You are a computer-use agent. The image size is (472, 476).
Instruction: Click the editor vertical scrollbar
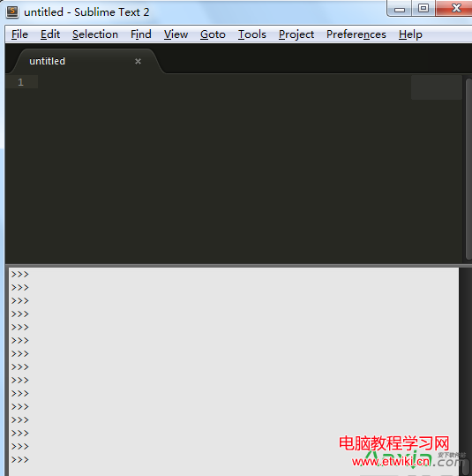coord(468,169)
